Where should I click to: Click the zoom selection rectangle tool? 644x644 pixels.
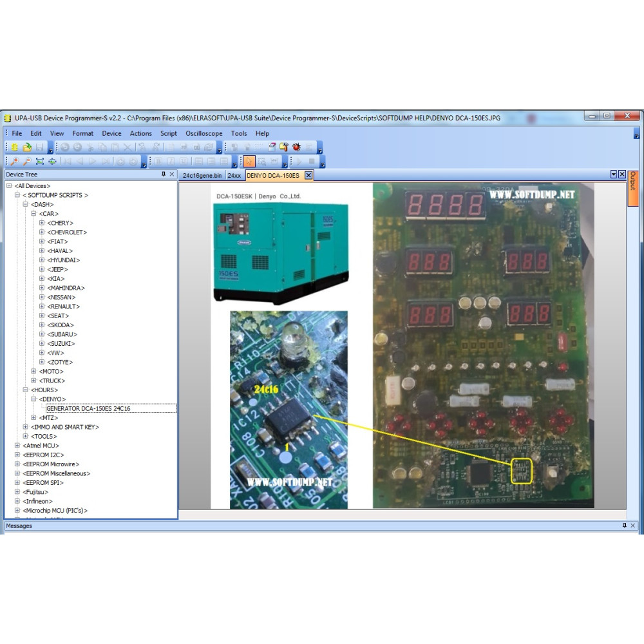[261, 162]
